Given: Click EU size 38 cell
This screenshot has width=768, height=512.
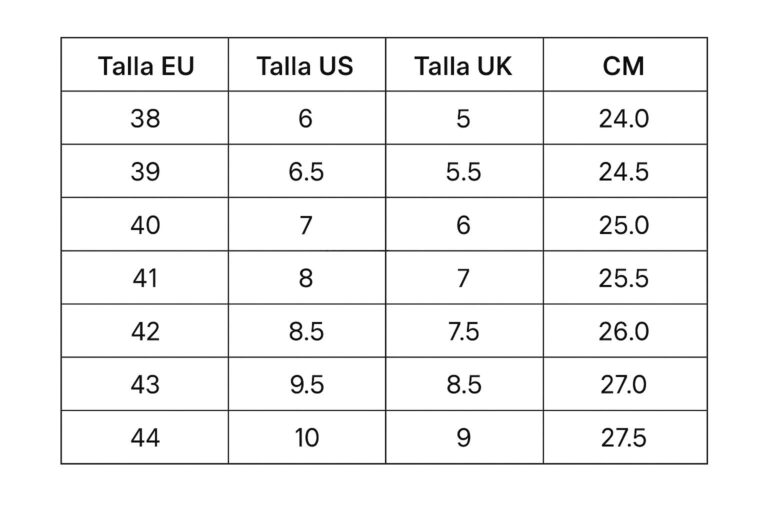Looking at the screenshot, I should point(145,119).
